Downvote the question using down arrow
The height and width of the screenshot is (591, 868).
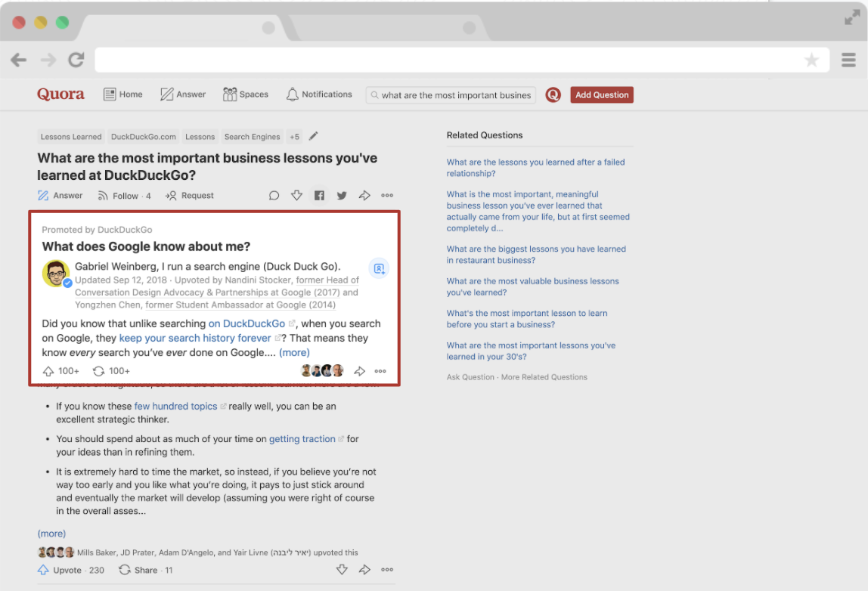coord(296,196)
